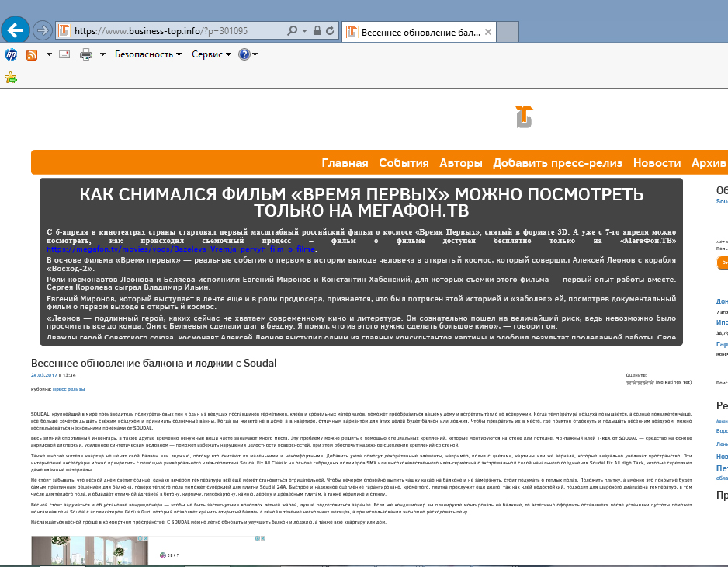Click the orange button in the right sidebar
This screenshot has width=728, height=567.
723,263
